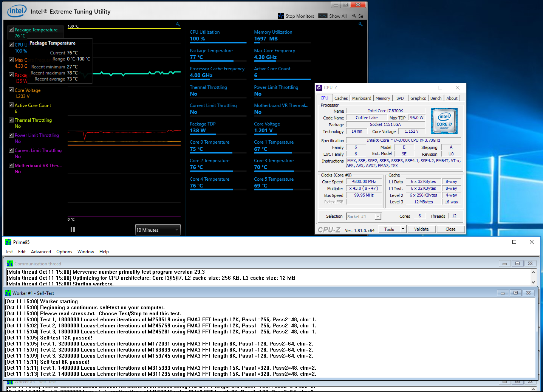Screen dimensions: 543x392
Task: Click the Validate button in CPU-Z
Action: pyautogui.click(x=421, y=229)
